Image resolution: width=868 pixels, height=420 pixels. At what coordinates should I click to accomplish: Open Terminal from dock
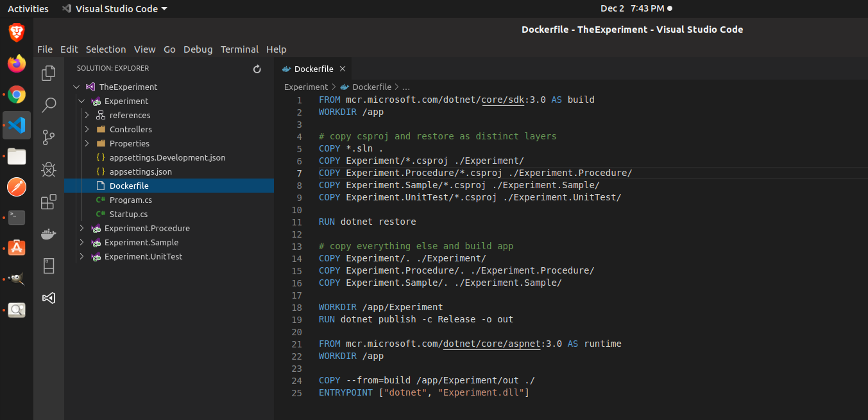click(17, 218)
